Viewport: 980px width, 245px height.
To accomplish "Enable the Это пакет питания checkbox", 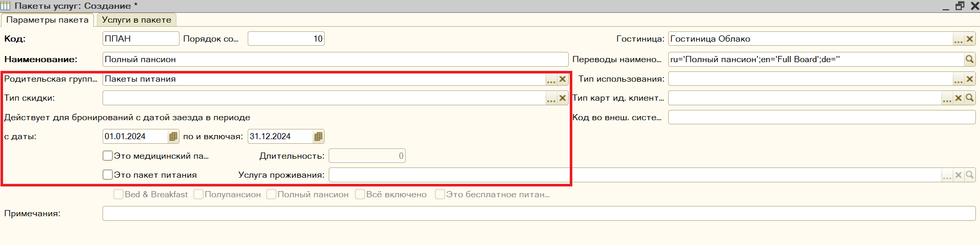I will 108,175.
